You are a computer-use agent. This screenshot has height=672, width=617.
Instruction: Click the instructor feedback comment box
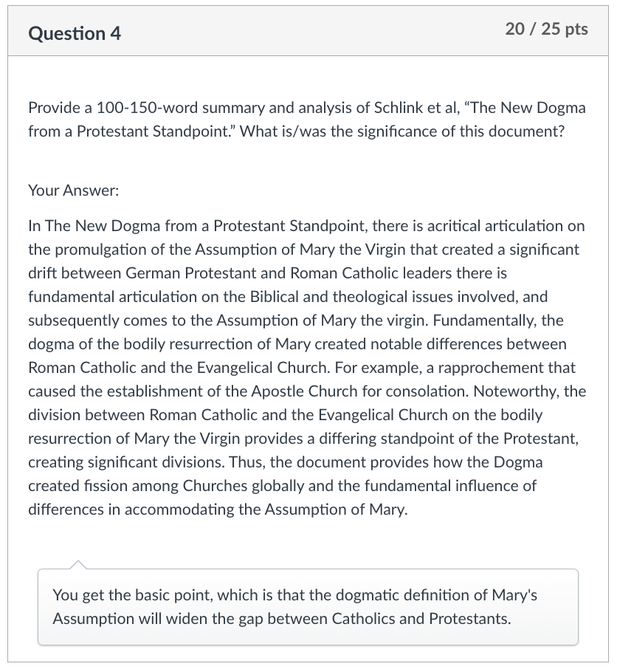pyautogui.click(x=308, y=606)
